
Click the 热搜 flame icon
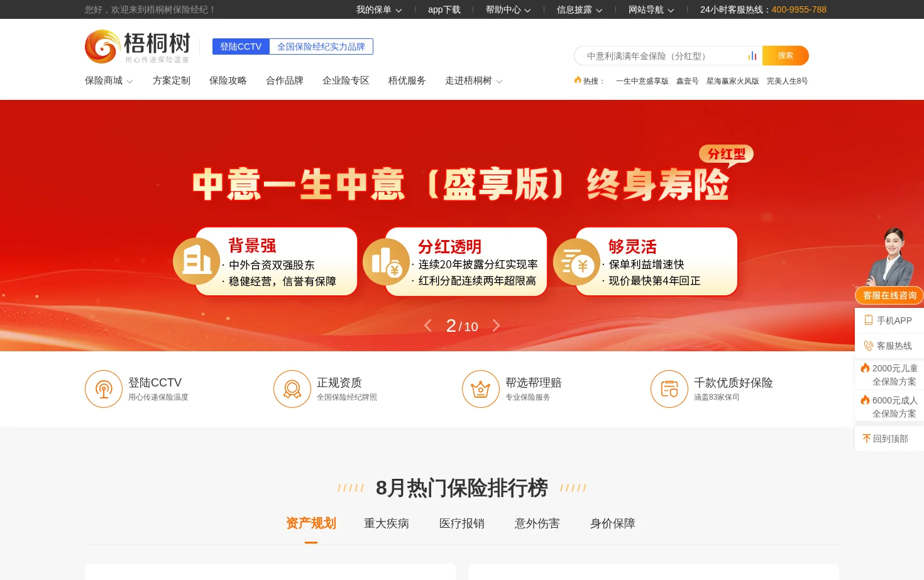[x=578, y=80]
